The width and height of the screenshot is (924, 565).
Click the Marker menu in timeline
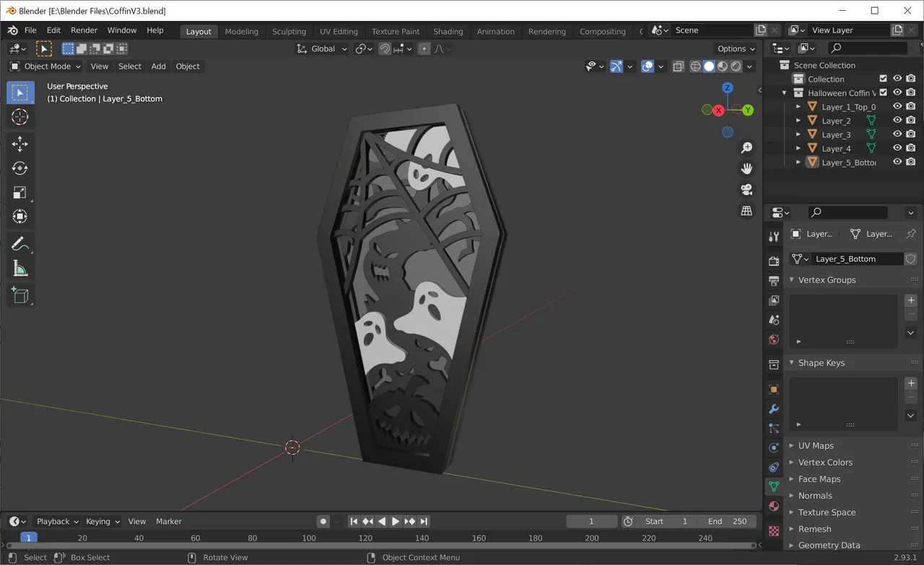169,521
